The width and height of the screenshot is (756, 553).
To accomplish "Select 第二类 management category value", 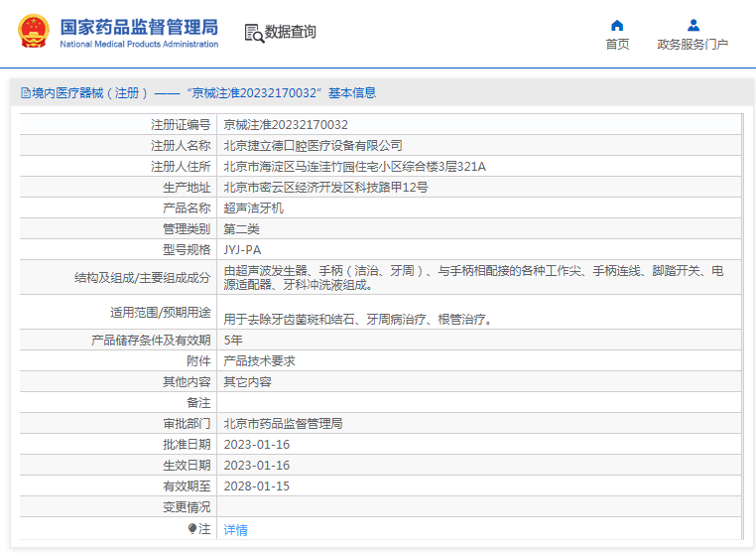I will point(241,229).
